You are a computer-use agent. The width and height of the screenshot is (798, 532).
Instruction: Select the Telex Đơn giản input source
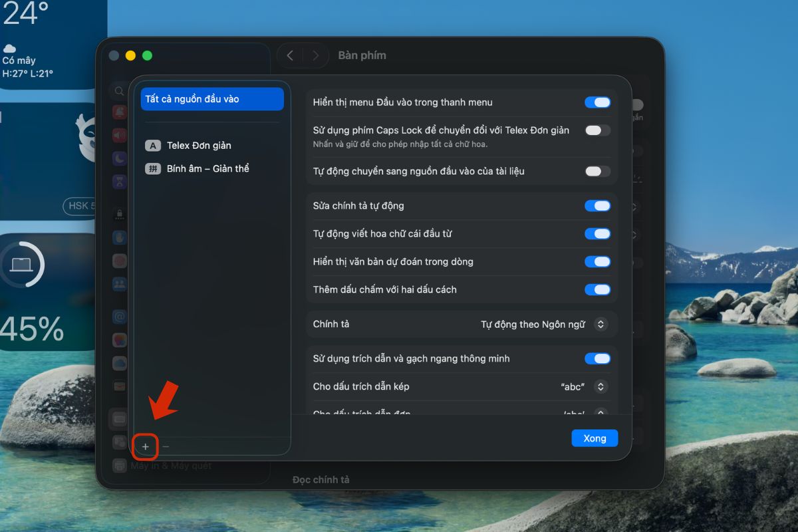(212, 146)
